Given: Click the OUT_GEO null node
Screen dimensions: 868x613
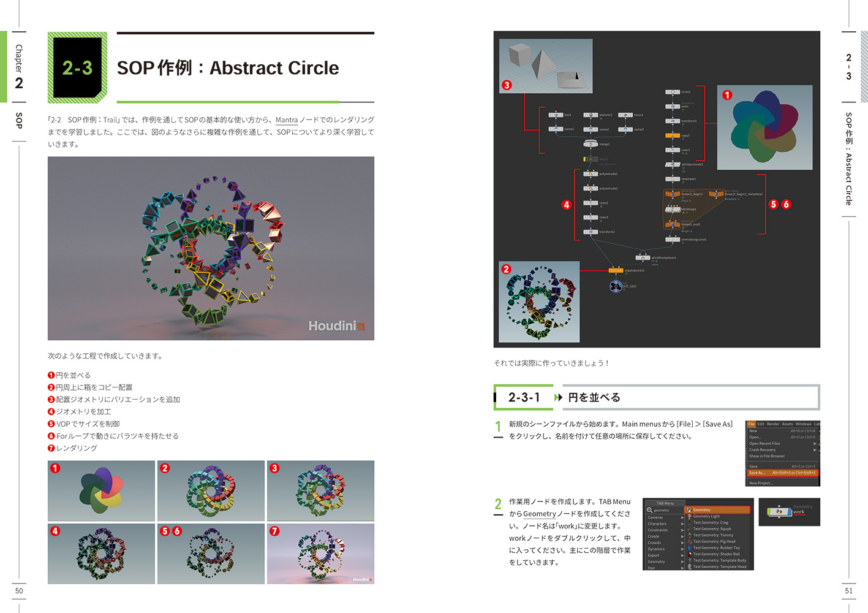Looking at the screenshot, I should (616, 286).
